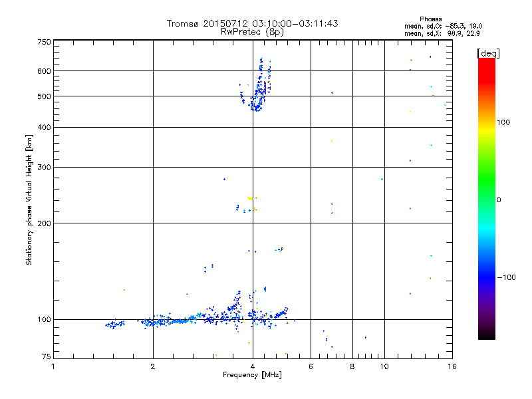This screenshot has width=532, height=399.
Task: Click the 'RwPretec (8p)' subtitle
Action: click(x=252, y=32)
